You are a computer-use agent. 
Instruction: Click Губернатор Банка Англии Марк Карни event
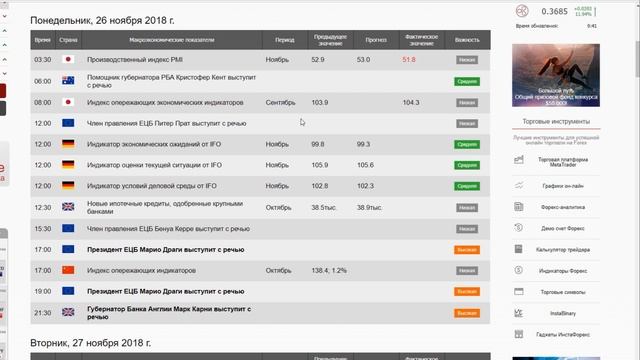169,313
